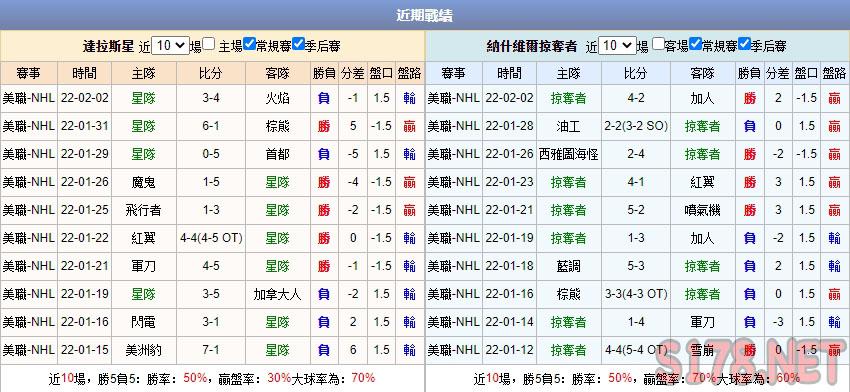Select the 首都 away team cell
850x392 pixels.
(x=278, y=154)
